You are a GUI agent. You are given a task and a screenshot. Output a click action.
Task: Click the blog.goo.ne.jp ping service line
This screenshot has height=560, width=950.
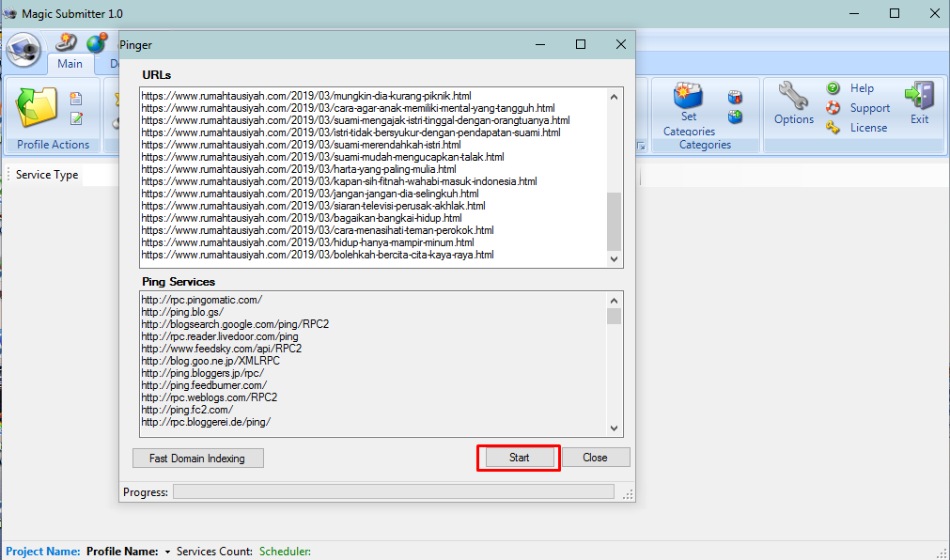click(x=210, y=361)
